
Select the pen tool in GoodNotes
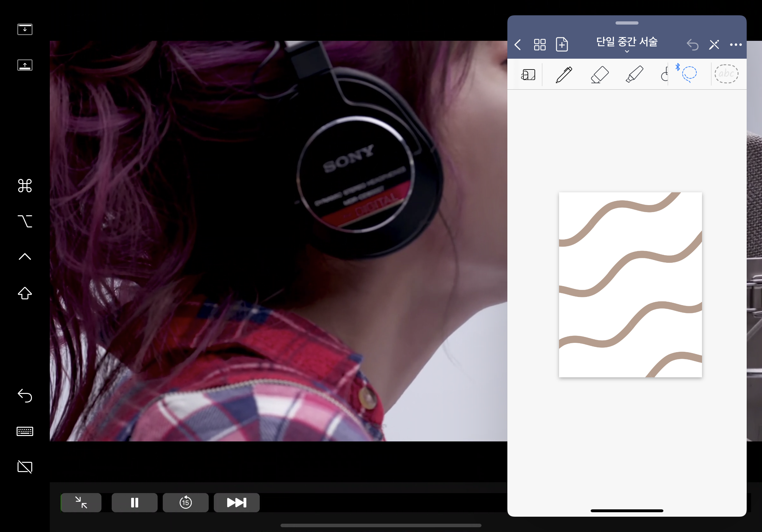point(564,74)
